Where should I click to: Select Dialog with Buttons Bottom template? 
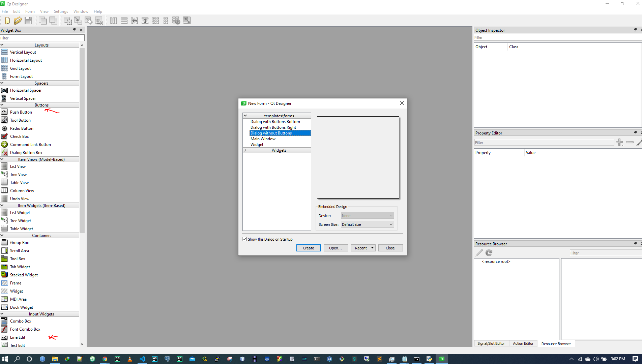click(275, 122)
